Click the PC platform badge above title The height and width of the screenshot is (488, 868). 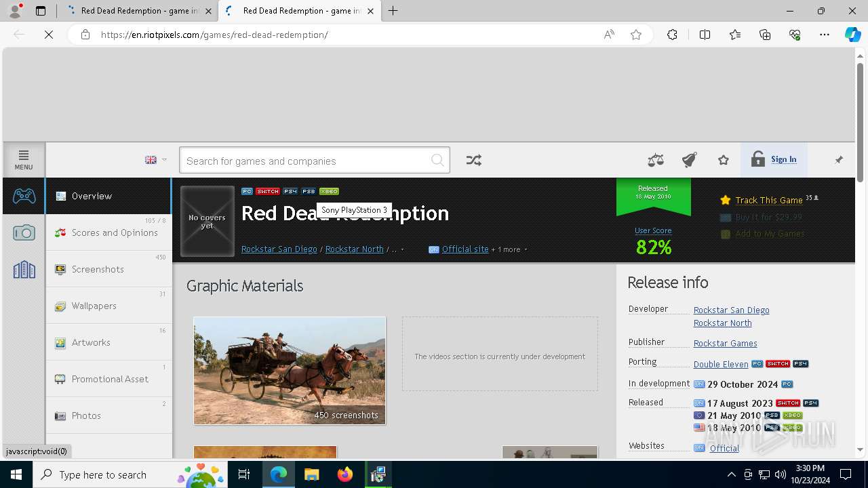pos(247,191)
